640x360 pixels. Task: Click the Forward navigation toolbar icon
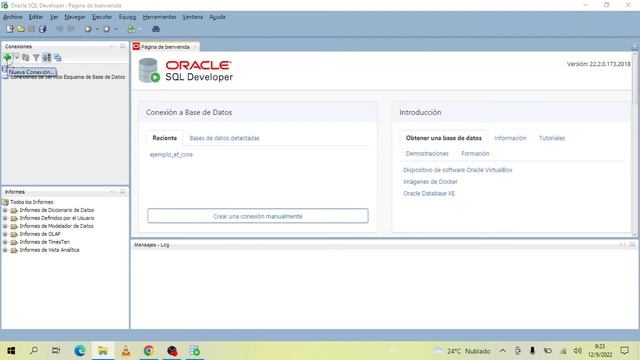[x=107, y=29]
